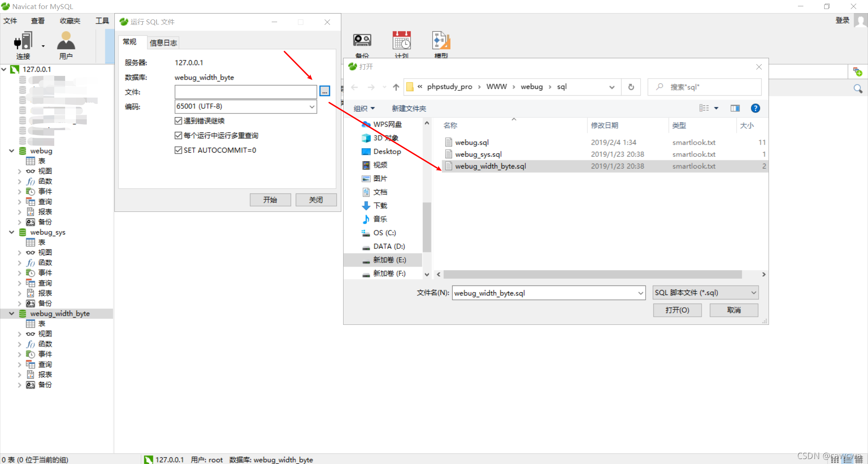Toggle SET AUTOCOMMIT=0 checkbox
This screenshot has height=464, width=868.
(178, 150)
